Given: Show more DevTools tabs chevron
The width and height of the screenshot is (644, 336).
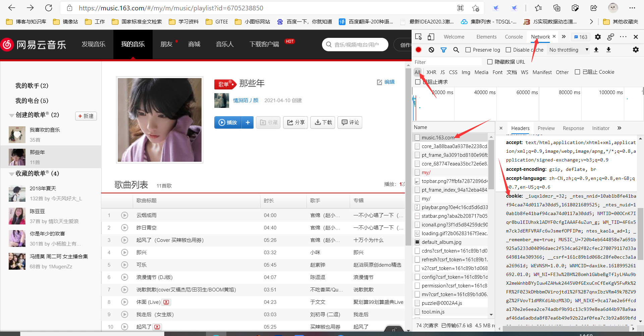Looking at the screenshot, I should tap(563, 37).
